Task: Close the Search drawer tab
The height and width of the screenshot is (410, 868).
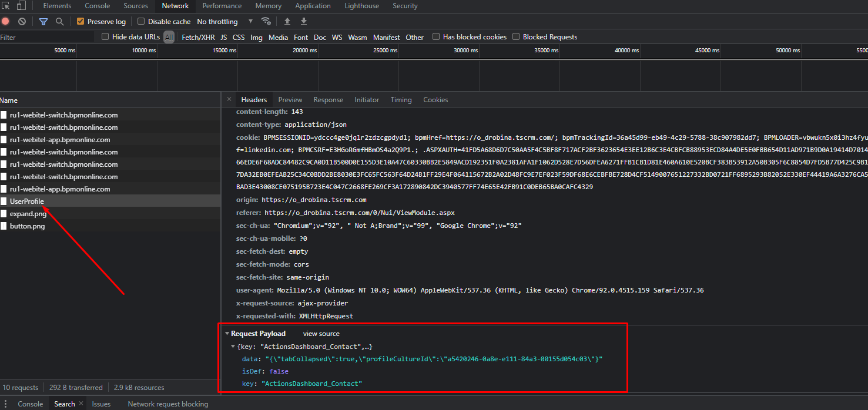Action: pyautogui.click(x=81, y=404)
